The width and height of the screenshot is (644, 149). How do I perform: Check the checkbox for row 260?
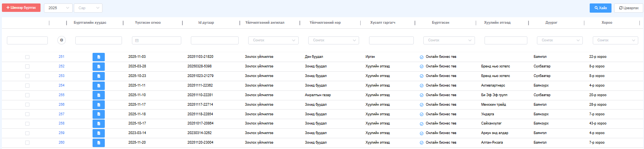click(x=27, y=143)
